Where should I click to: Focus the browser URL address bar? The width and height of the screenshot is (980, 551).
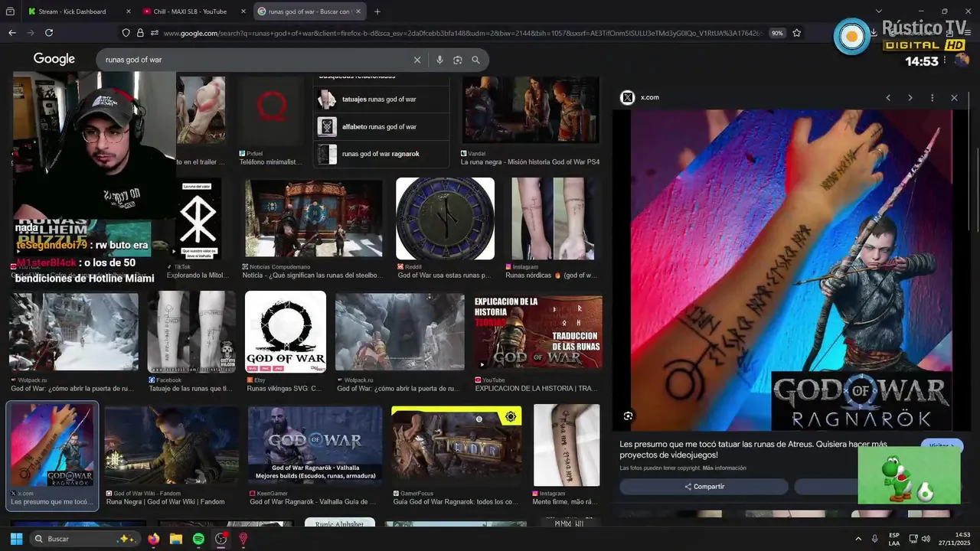(463, 33)
